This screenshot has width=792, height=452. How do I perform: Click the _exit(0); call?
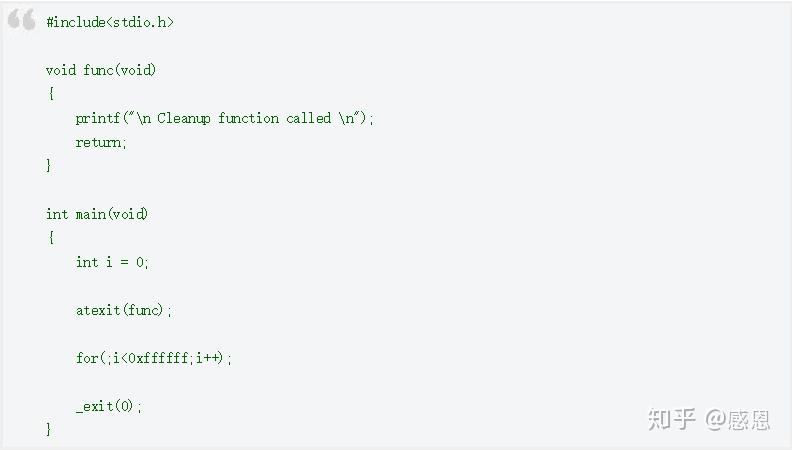coord(109,406)
